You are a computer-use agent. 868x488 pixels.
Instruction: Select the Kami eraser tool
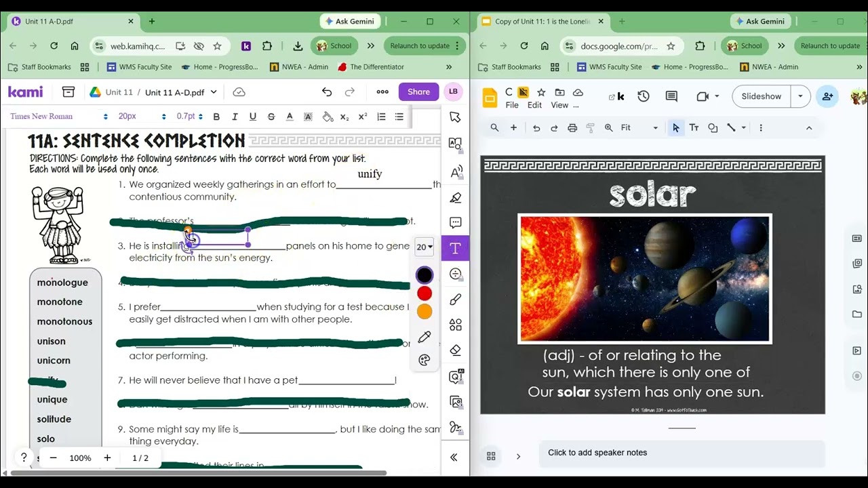(455, 350)
